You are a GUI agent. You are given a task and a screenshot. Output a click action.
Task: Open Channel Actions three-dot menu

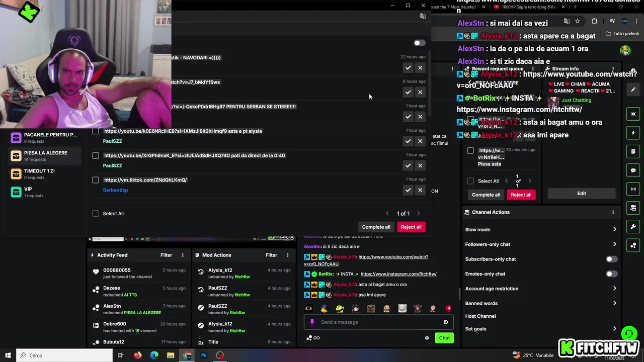[613, 212]
